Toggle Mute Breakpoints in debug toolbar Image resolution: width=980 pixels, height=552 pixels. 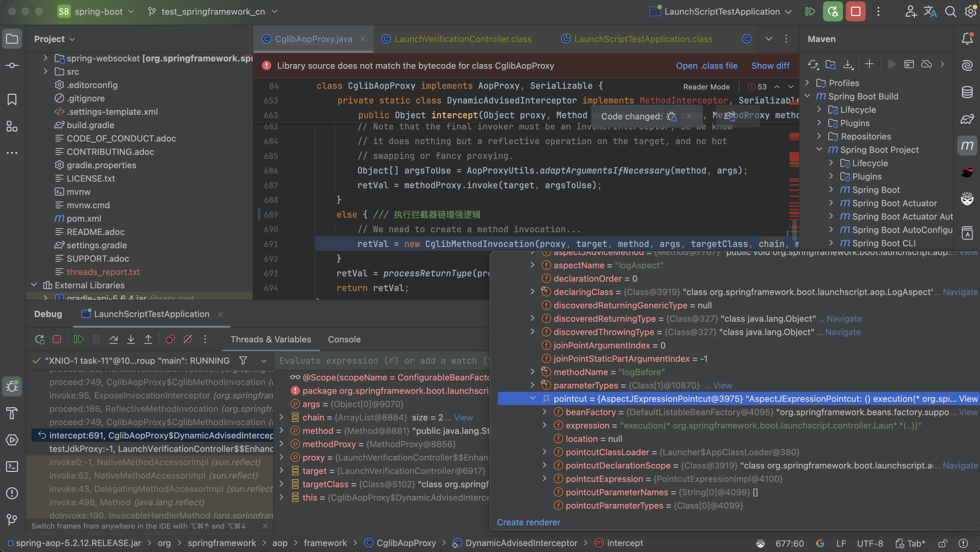188,339
